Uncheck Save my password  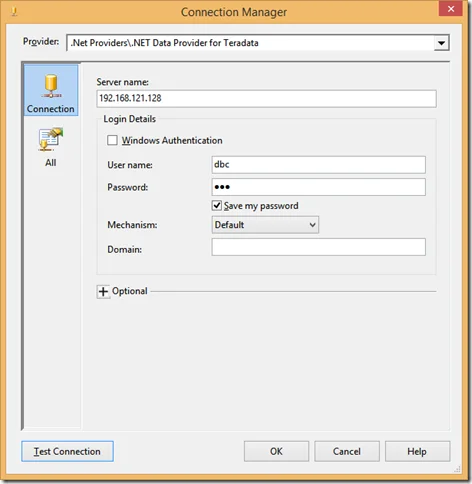[217, 205]
